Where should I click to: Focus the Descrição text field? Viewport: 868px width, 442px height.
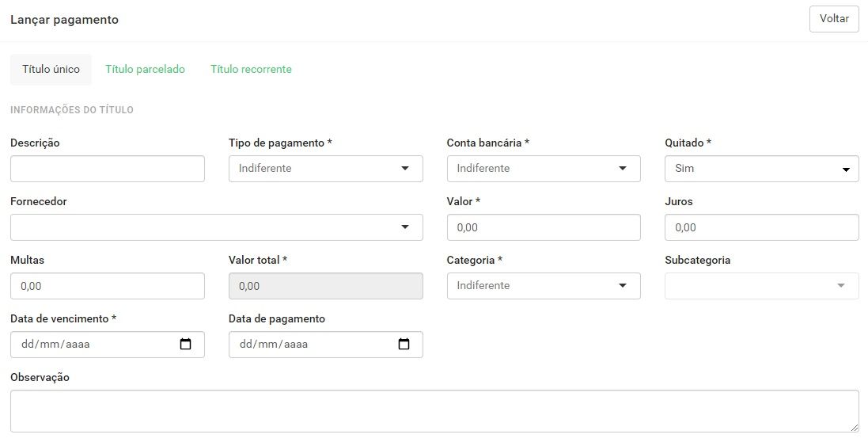[x=108, y=169]
